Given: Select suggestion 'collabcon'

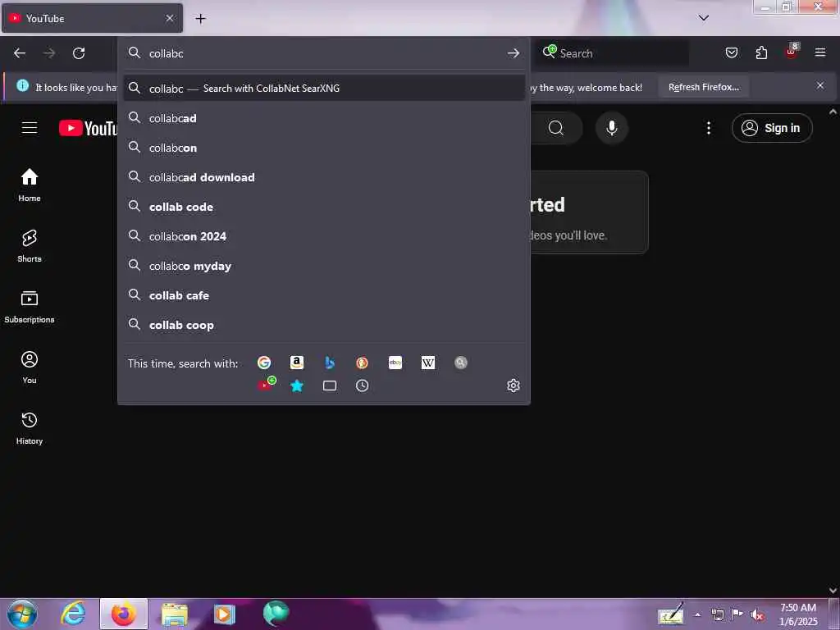Looking at the screenshot, I should (323, 148).
